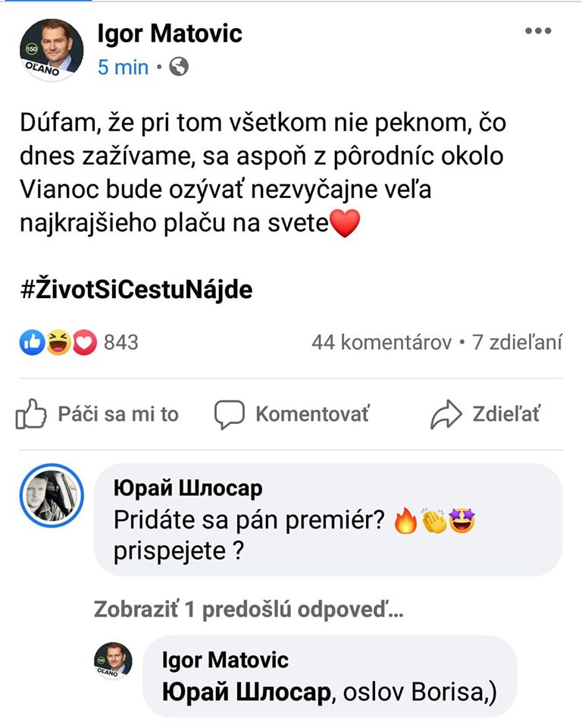Open Igor Matovic's post profile picture
Screen dimensions: 582x728
click(x=51, y=49)
